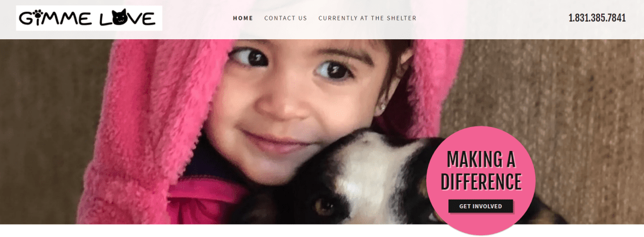Click the letter G in the logo
The width and height of the screenshot is (644, 237).
point(26,19)
